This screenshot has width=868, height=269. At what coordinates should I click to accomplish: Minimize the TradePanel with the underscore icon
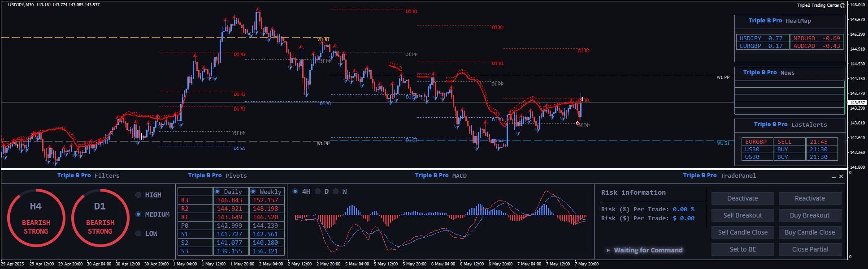(833, 177)
